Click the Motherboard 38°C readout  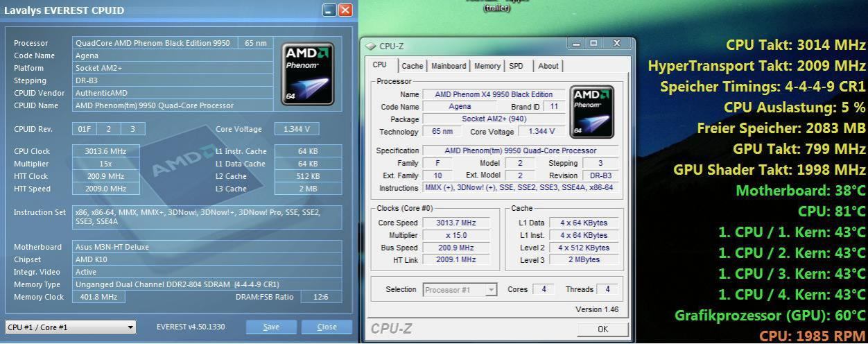801,191
